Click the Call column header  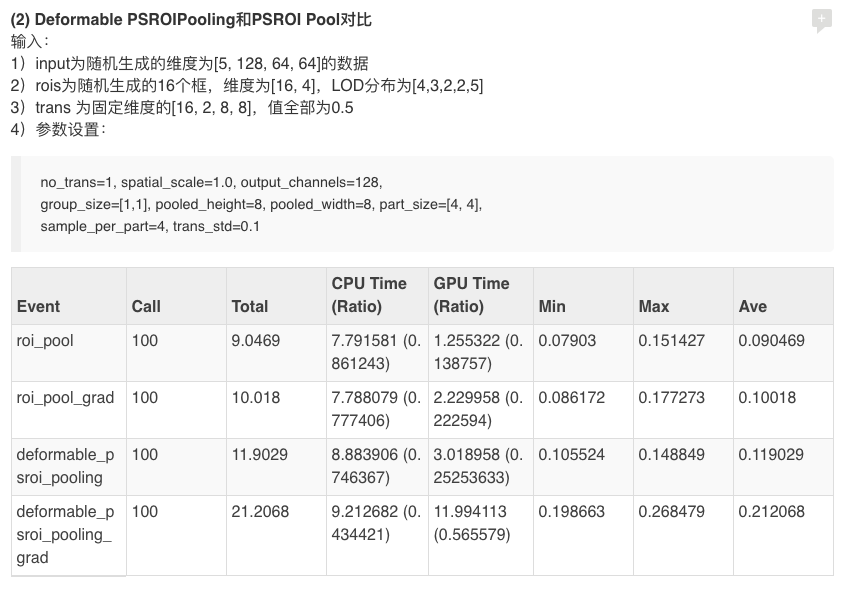click(143, 306)
